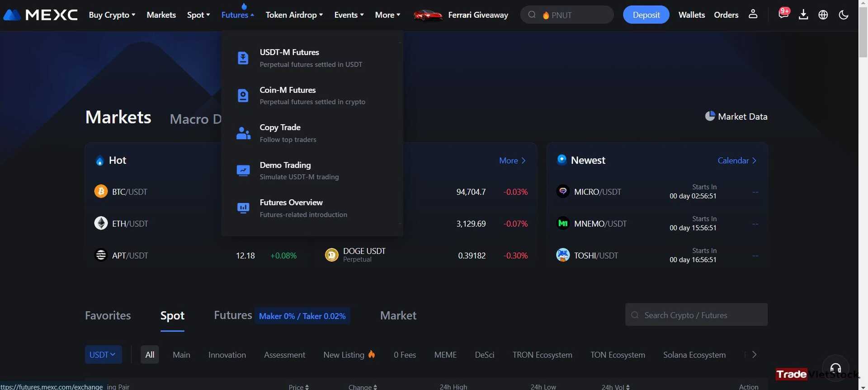Select the Innovation category filter
Viewport: 868px width, 390px height.
pyautogui.click(x=227, y=355)
